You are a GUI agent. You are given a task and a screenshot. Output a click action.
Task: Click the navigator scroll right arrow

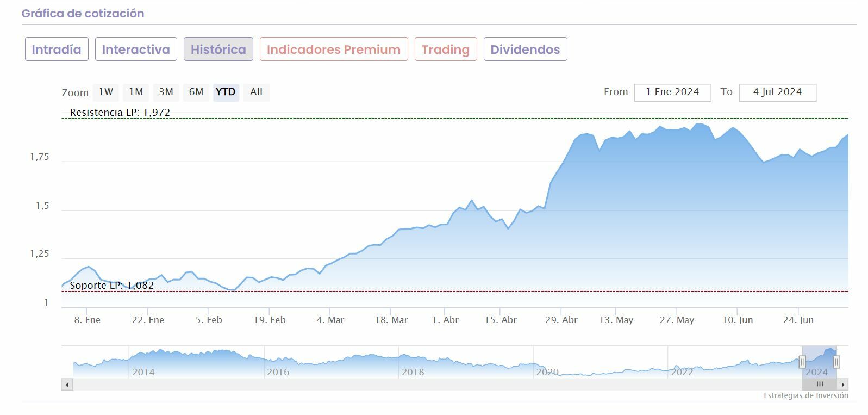843,385
